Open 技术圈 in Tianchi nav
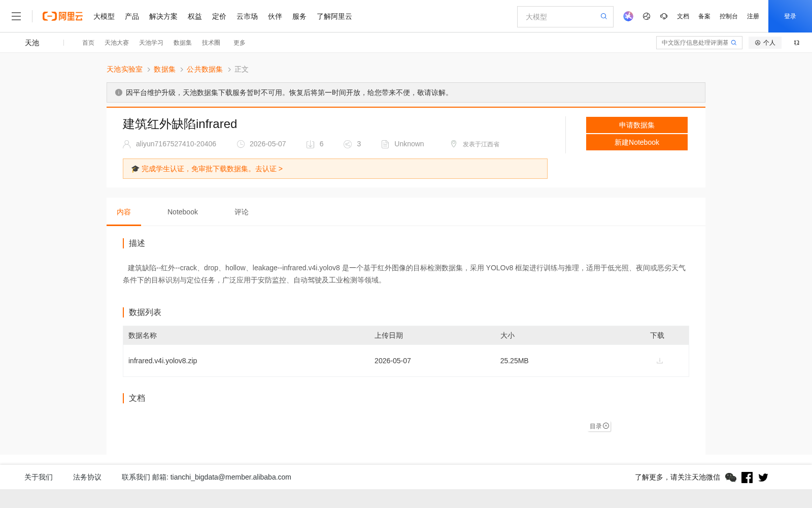This screenshot has height=508, width=812. (x=211, y=43)
